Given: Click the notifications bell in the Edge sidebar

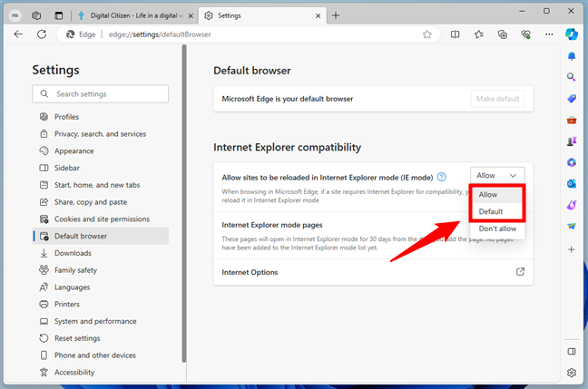Looking at the screenshot, I should pyautogui.click(x=571, y=56).
